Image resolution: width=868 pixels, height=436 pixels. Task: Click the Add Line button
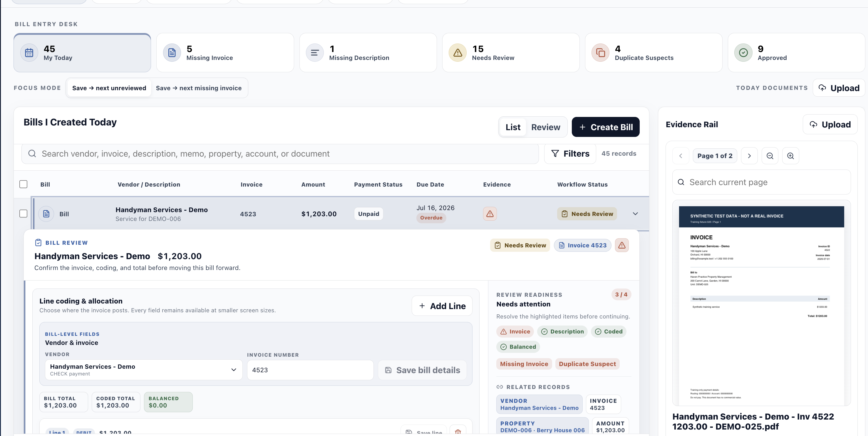442,306
